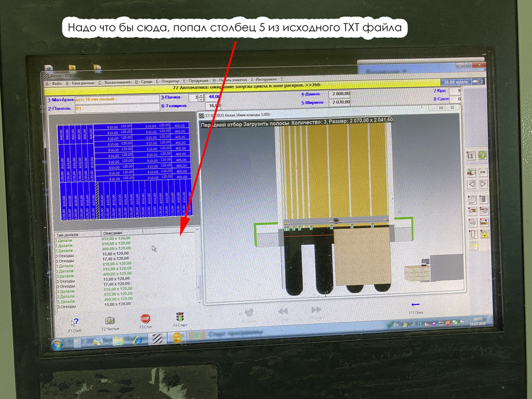Click the scoring blade circle icon

473,223
